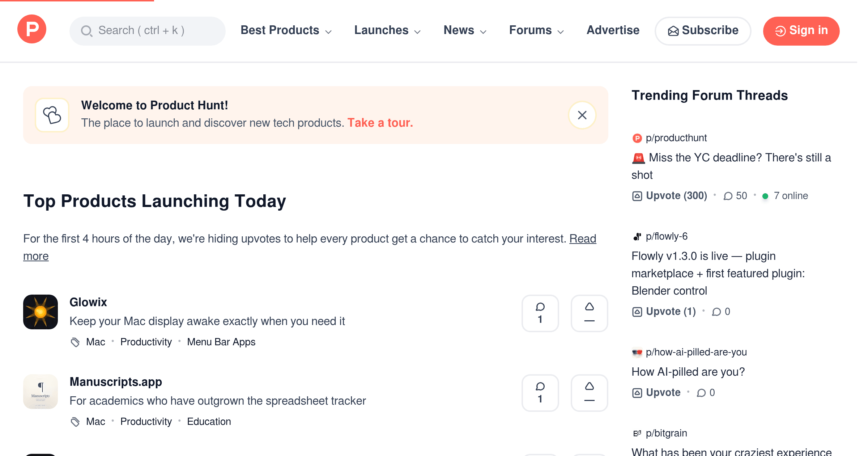Upvote the YC deadline forum thread

coord(669,196)
